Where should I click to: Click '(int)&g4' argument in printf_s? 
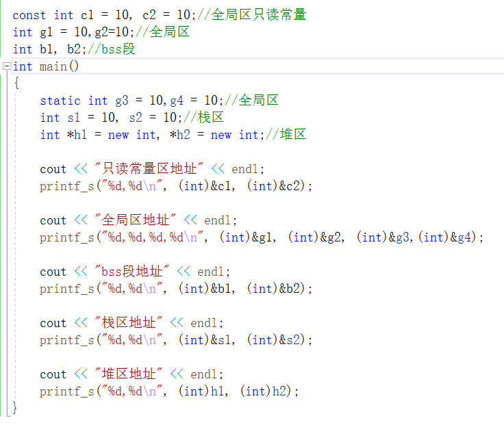[449, 237]
